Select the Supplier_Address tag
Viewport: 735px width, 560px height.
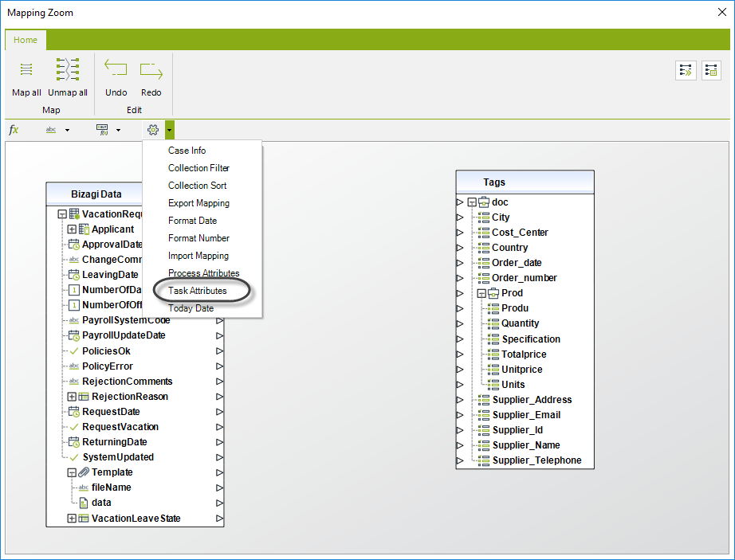pos(532,400)
